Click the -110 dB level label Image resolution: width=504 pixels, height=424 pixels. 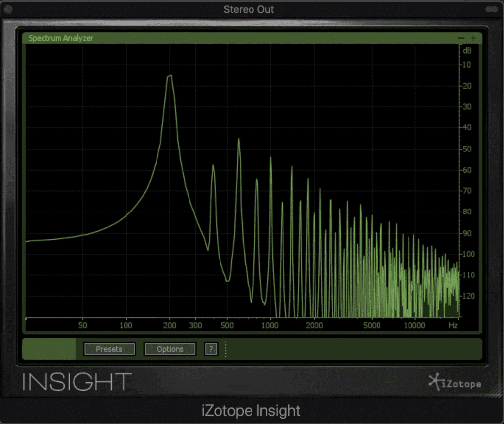tap(469, 275)
